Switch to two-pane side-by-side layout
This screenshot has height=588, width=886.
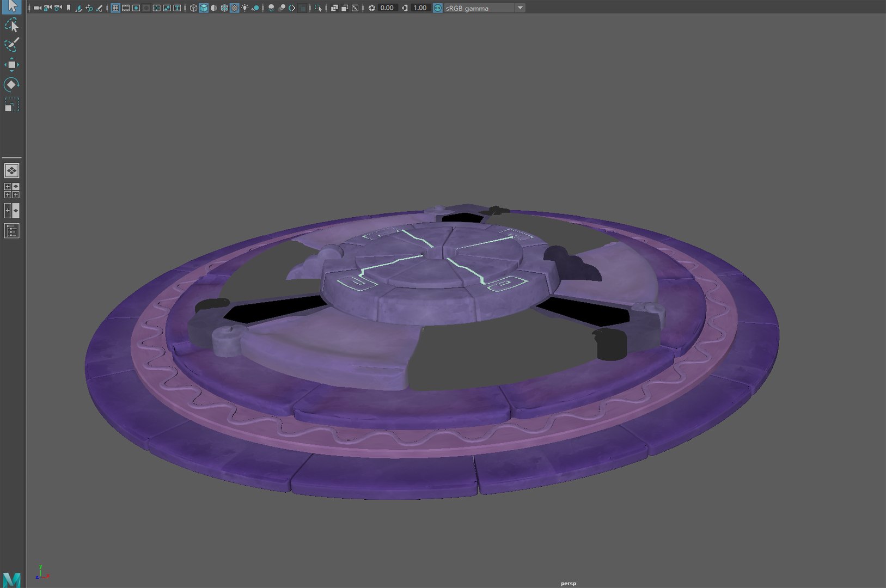pyautogui.click(x=11, y=211)
